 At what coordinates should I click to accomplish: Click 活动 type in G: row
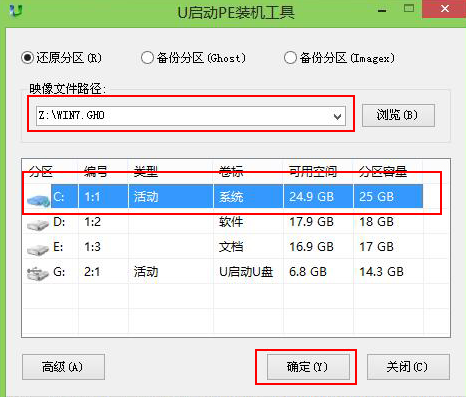click(x=146, y=272)
